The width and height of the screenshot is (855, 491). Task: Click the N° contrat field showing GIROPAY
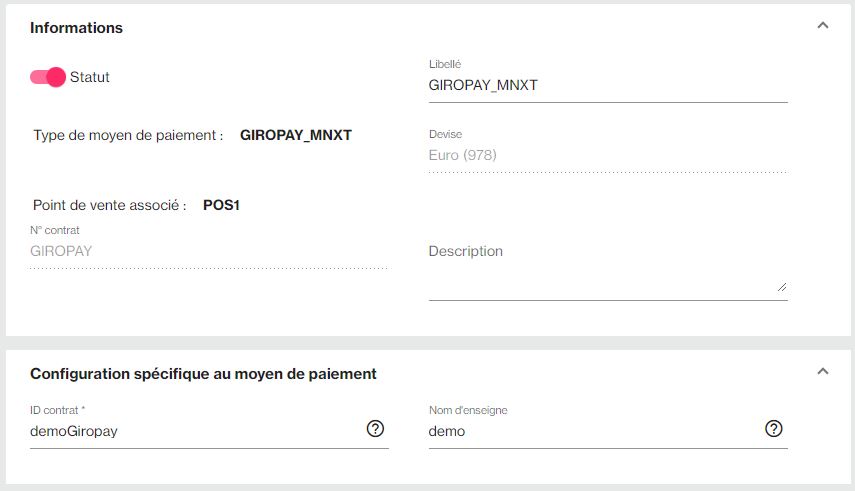click(x=209, y=252)
